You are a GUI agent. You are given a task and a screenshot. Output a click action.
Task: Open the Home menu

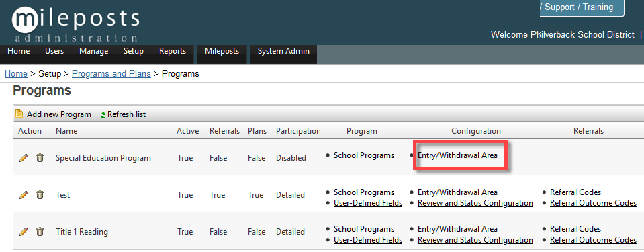point(19,51)
